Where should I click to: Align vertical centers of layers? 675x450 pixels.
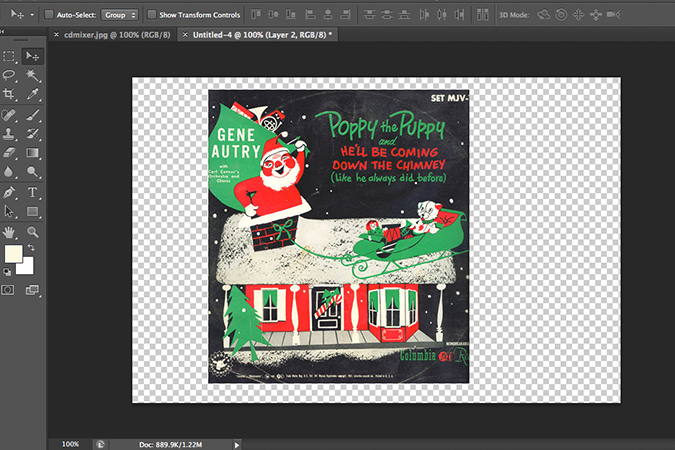click(x=273, y=15)
